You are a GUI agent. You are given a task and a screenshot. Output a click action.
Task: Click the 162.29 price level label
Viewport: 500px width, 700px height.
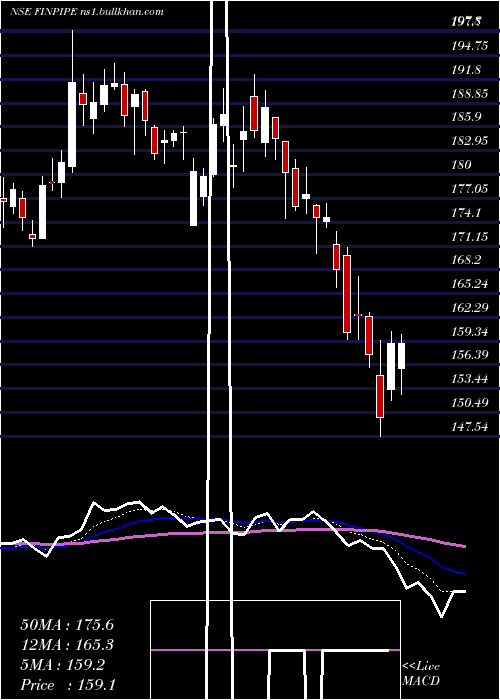(469, 308)
